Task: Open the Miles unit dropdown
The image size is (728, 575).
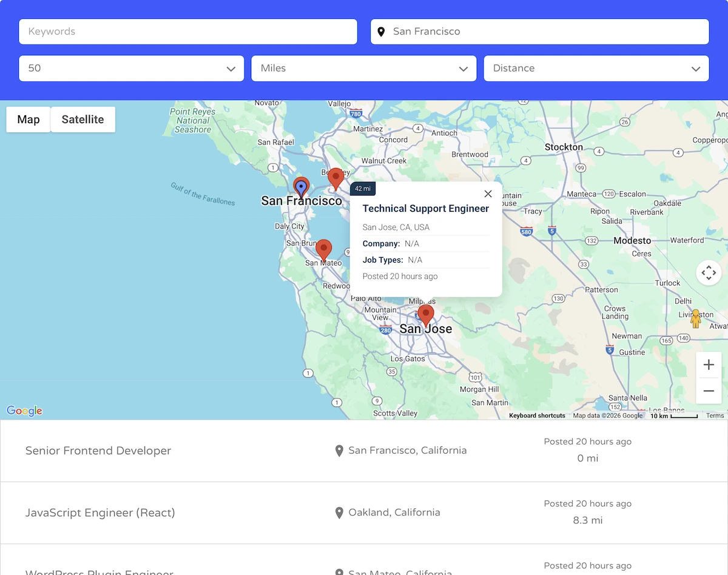Action: point(363,68)
